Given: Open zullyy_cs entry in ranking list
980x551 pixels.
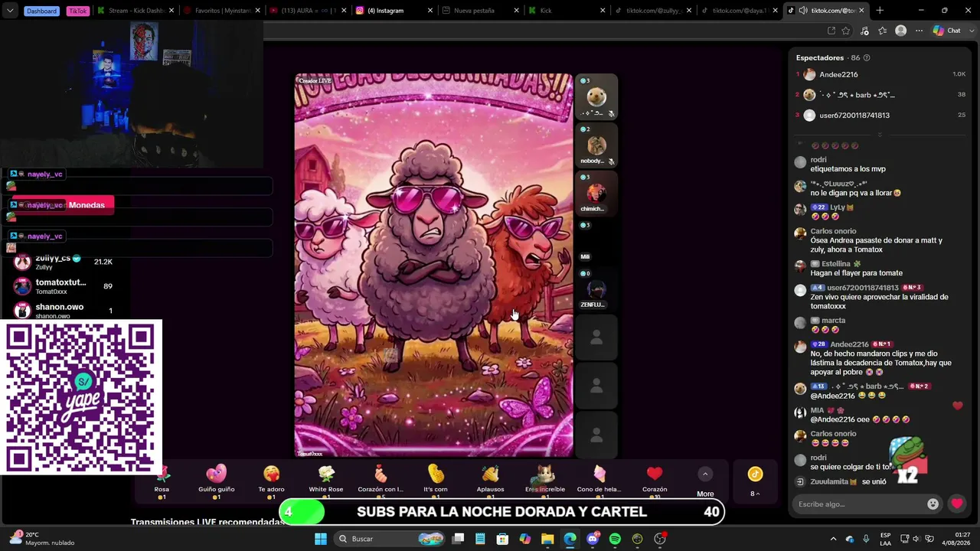Looking at the screenshot, I should pos(65,262).
